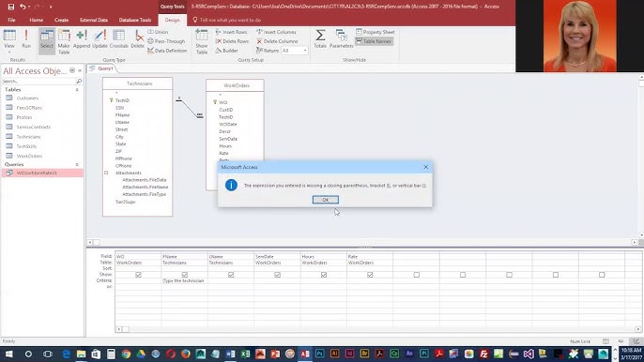
Task: Click the Property Sheet button
Action: [375, 32]
